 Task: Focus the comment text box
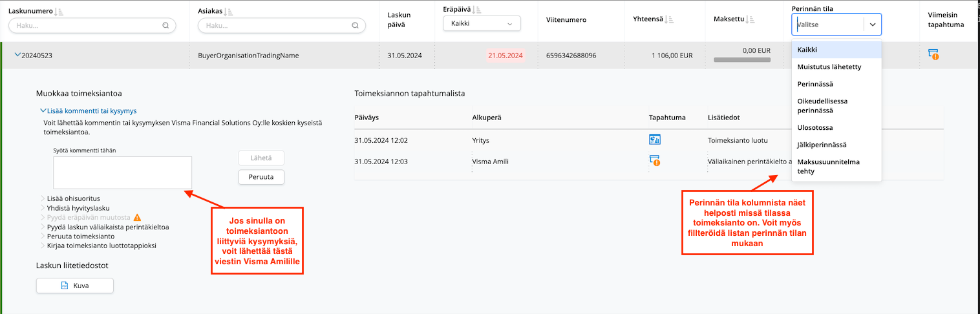coord(122,173)
